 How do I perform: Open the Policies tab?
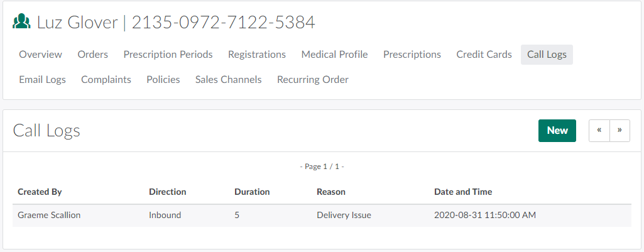[163, 80]
